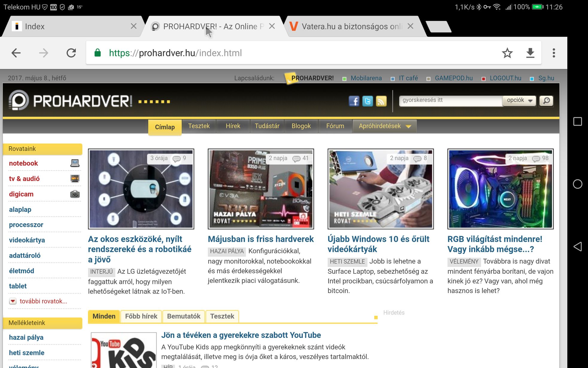Select the Főbb hírek filter tab
Image resolution: width=588 pixels, height=368 pixels.
coord(141,316)
